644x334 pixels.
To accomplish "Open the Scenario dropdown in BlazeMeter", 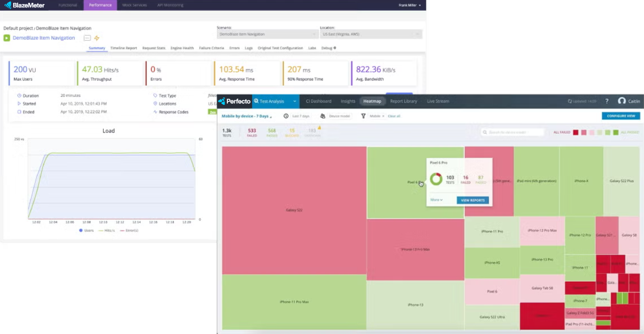I will coord(268,35).
